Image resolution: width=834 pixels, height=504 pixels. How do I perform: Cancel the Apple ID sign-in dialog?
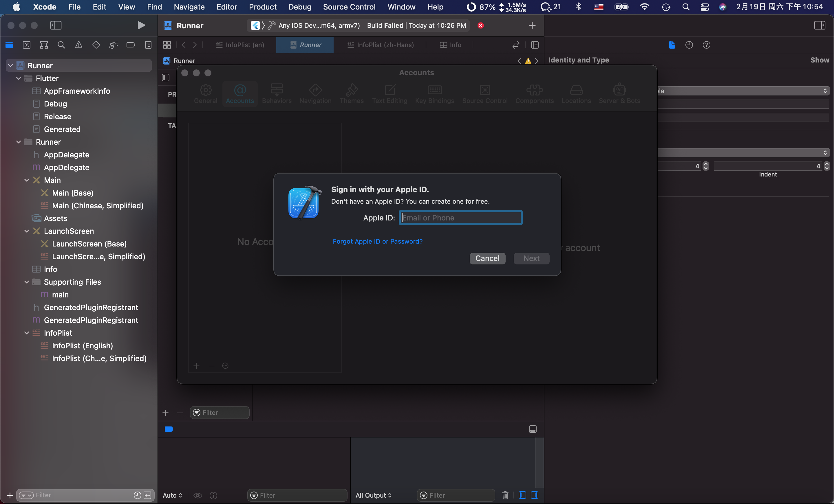tap(487, 258)
